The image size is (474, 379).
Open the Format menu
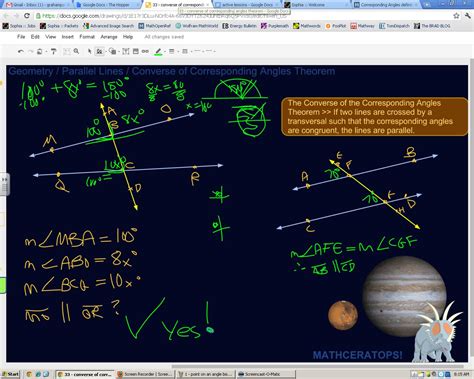87,37
